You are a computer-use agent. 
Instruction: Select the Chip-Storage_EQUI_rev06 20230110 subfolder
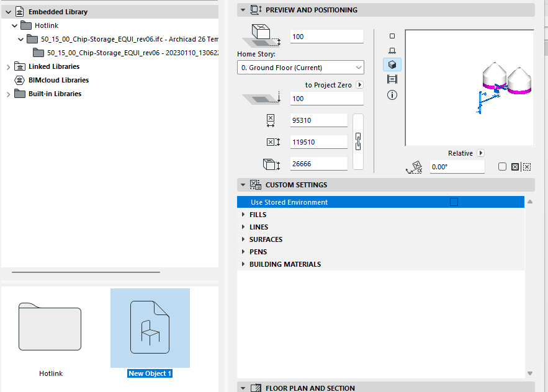click(x=125, y=53)
